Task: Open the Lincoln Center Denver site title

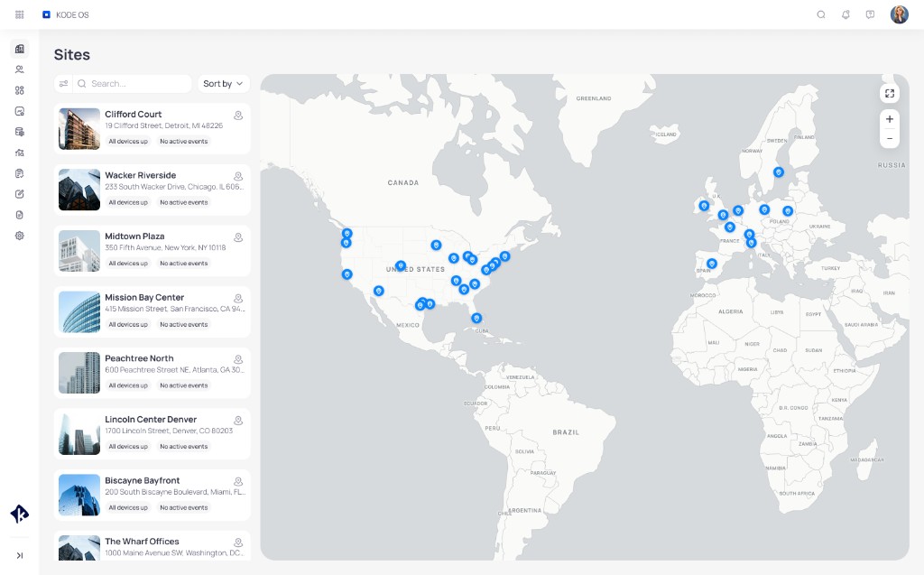Action: [x=151, y=420]
